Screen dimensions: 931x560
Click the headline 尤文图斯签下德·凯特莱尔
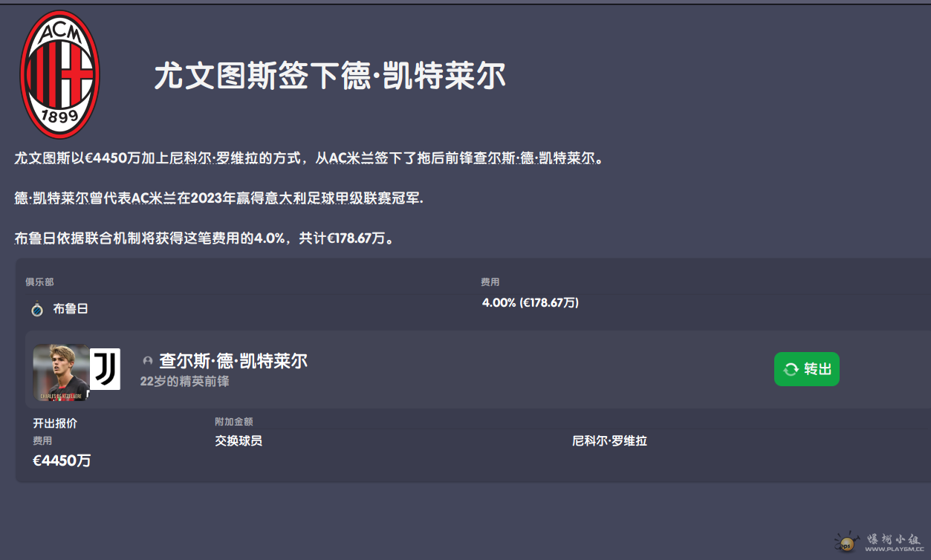[x=330, y=76]
